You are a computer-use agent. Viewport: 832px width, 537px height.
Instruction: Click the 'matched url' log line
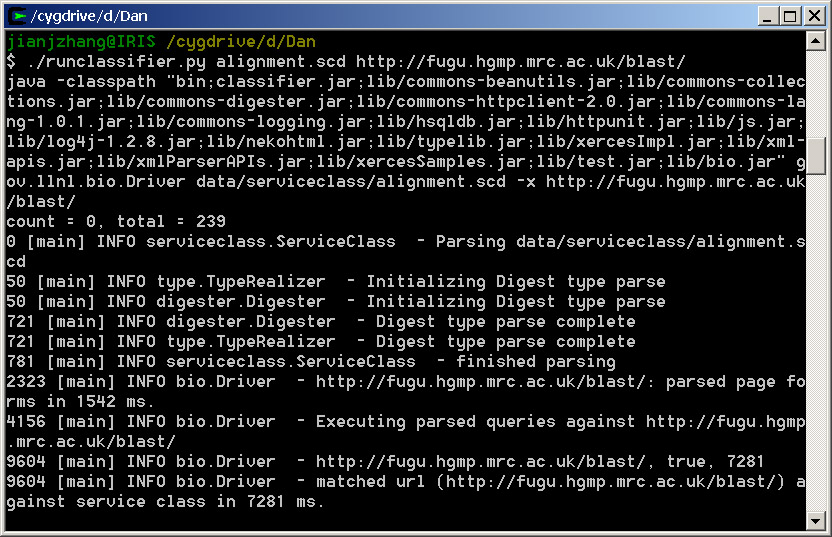click(x=400, y=482)
